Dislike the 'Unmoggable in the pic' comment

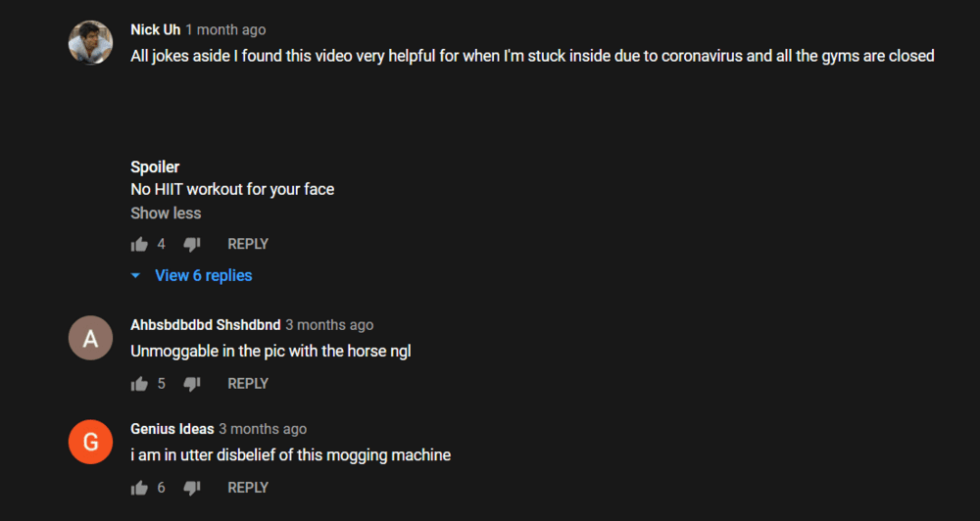point(191,384)
